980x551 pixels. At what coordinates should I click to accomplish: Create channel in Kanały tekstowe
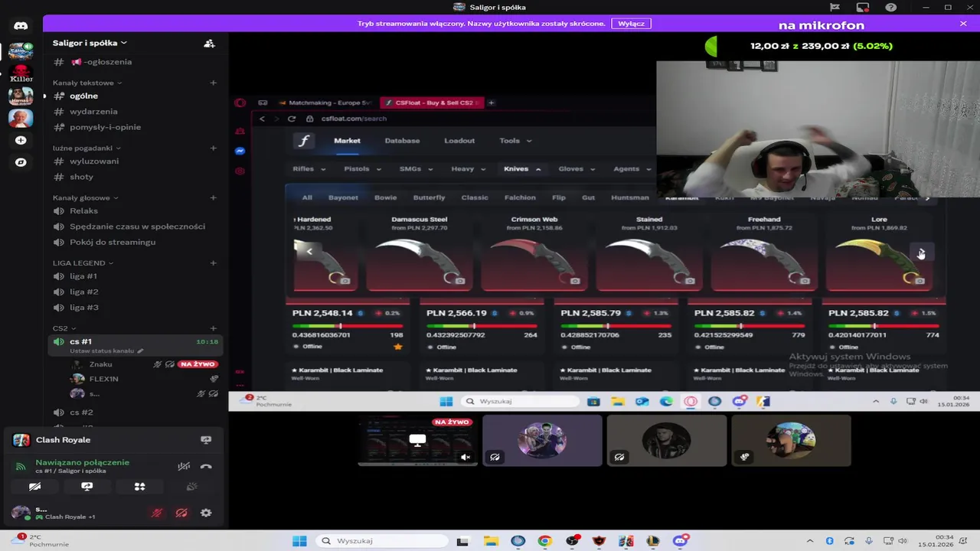[x=213, y=83]
